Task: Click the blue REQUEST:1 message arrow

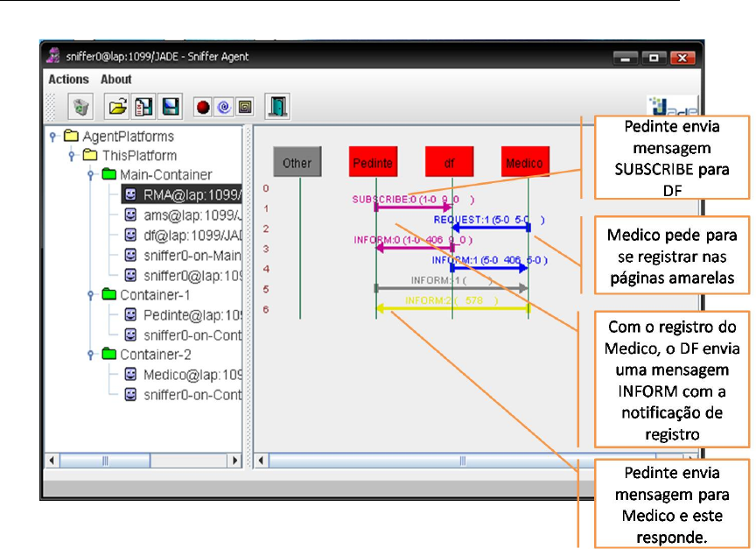Action: pos(490,228)
